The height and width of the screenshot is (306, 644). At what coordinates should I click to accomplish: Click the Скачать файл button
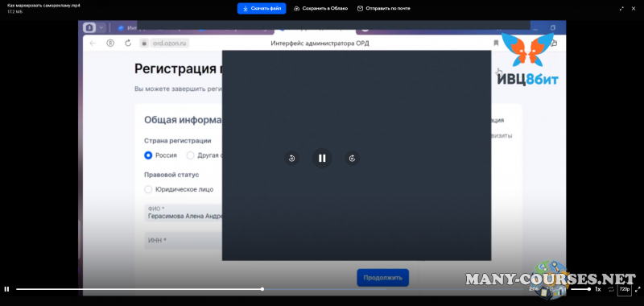point(262,8)
